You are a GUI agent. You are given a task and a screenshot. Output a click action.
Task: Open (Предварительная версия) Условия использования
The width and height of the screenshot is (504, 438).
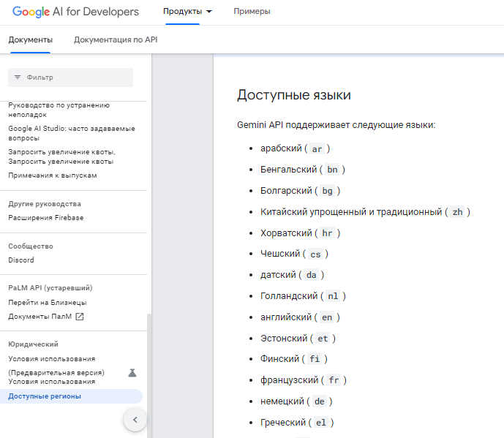[56, 377]
